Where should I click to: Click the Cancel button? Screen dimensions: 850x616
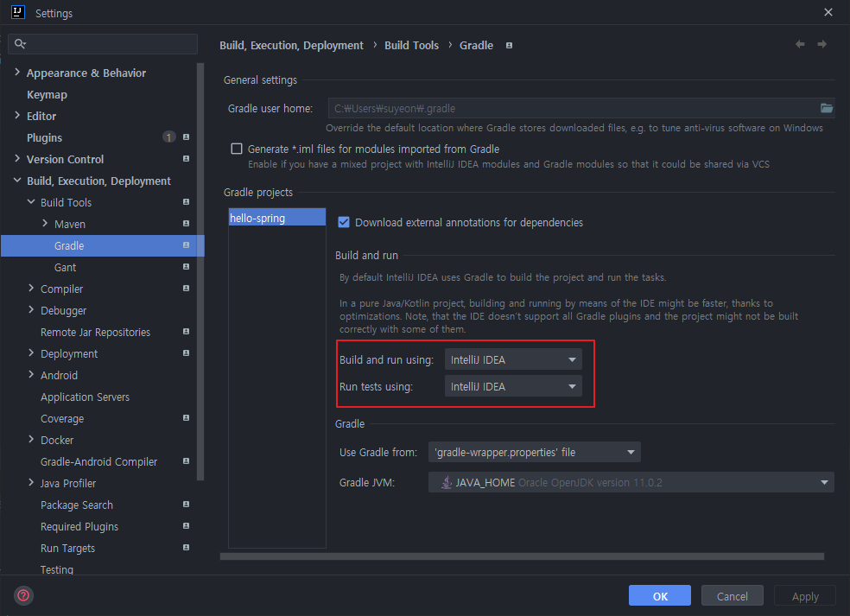733,595
